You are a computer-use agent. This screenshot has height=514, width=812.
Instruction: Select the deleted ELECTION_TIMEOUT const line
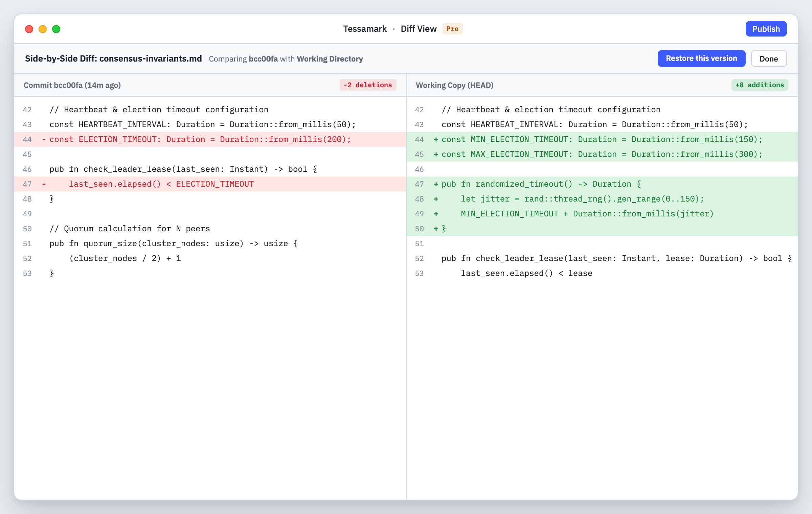(210, 139)
